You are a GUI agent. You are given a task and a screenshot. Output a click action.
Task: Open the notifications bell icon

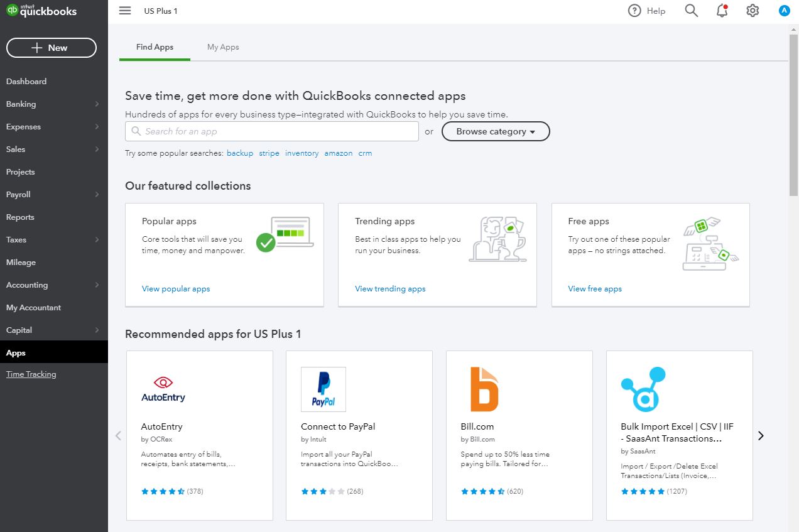[x=722, y=11]
